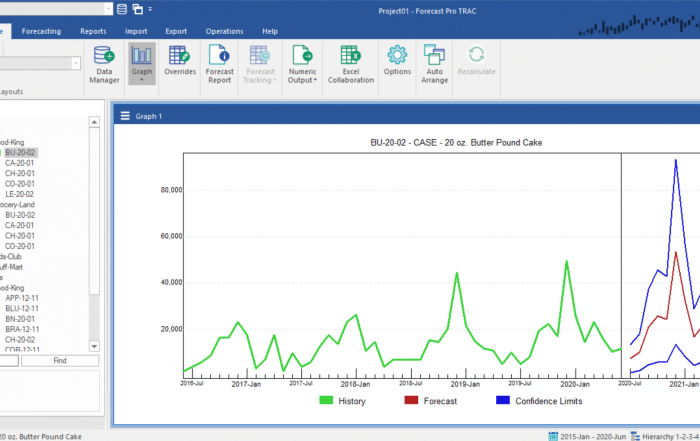Select BN-20-01 in the tree

point(20,319)
